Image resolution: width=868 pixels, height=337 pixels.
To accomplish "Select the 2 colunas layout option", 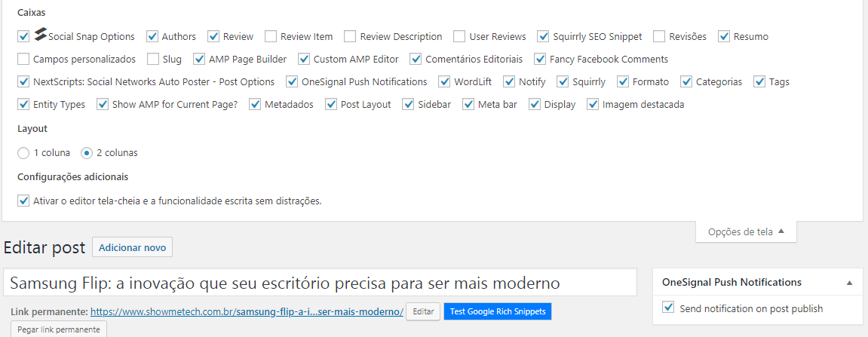I will (87, 153).
